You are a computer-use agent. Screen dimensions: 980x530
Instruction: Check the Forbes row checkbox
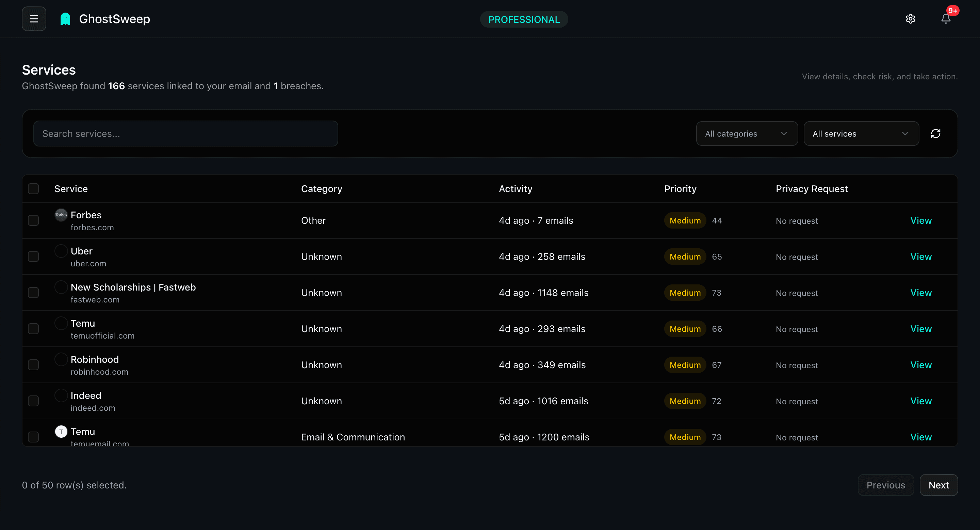click(x=33, y=220)
